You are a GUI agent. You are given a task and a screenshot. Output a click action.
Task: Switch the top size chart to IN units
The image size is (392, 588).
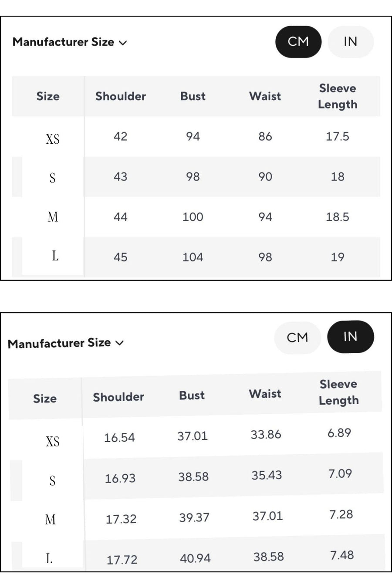click(x=350, y=41)
